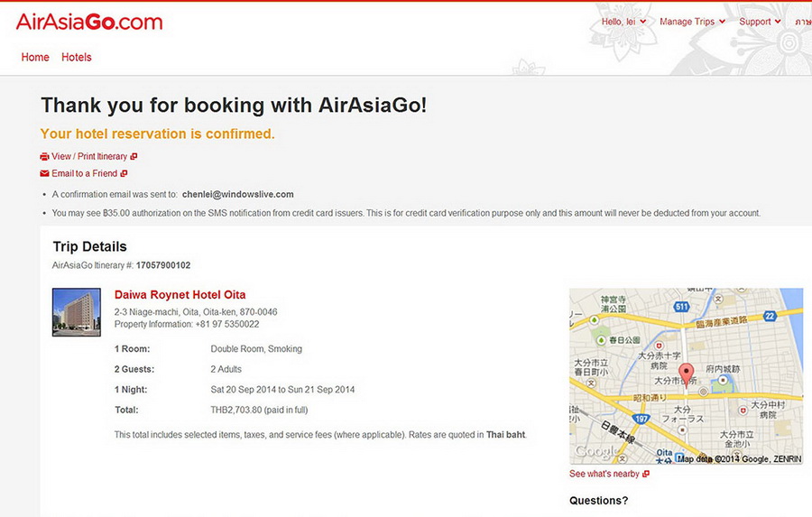Click the new-window icon after Print Itinerary
Image resolution: width=812 pixels, height=517 pixels.
[134, 156]
